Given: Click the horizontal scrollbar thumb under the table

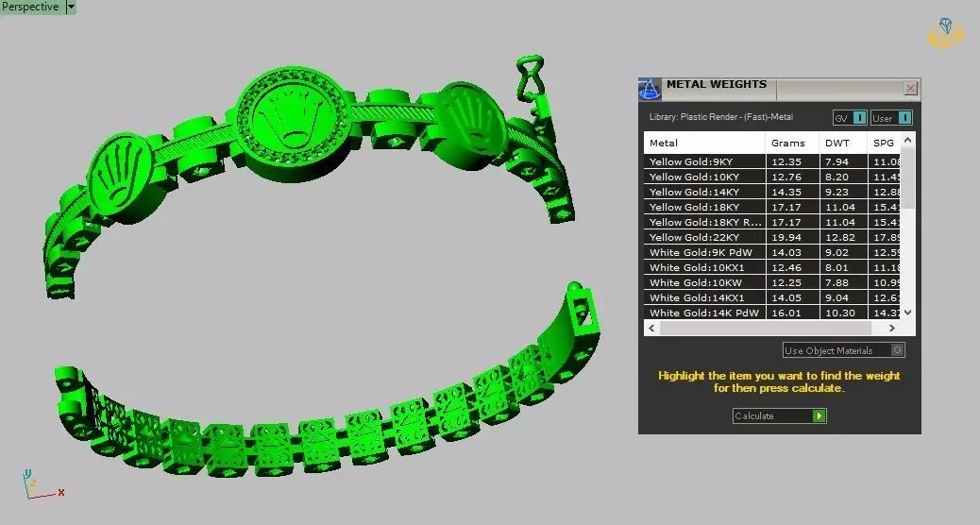Looking at the screenshot, I should coord(766,328).
